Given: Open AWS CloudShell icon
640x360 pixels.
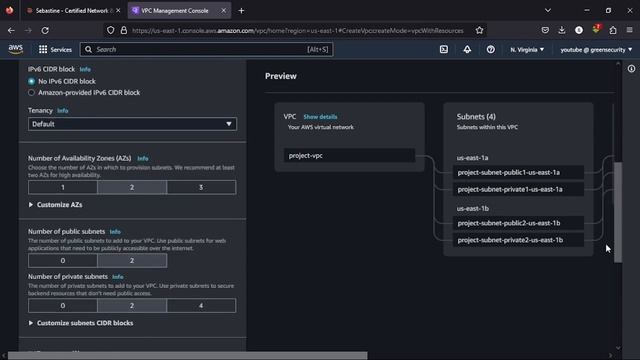Looking at the screenshot, I should (x=444, y=49).
